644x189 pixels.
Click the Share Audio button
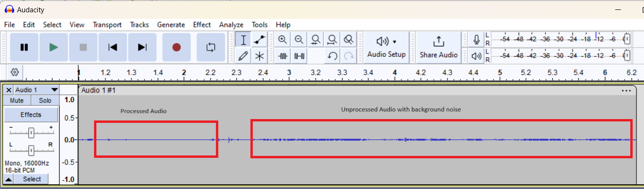[x=438, y=47]
